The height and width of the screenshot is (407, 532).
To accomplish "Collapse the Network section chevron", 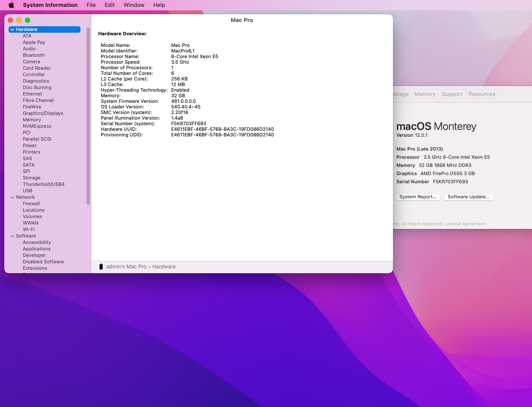I will (12, 197).
